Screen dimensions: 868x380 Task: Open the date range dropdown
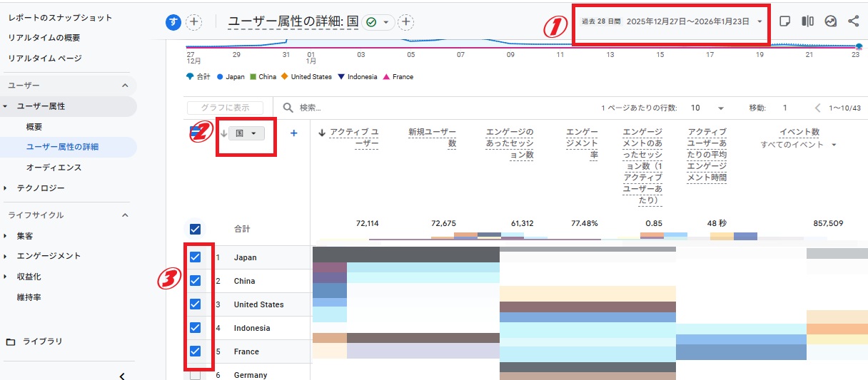pyautogui.click(x=759, y=21)
